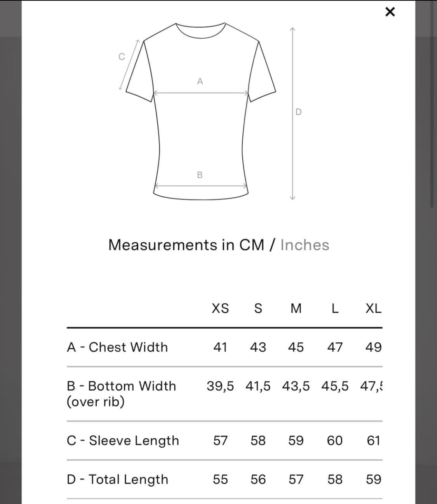Image resolution: width=437 pixels, height=504 pixels.
Task: Click the D - Total Length row label
Action: coord(117,480)
